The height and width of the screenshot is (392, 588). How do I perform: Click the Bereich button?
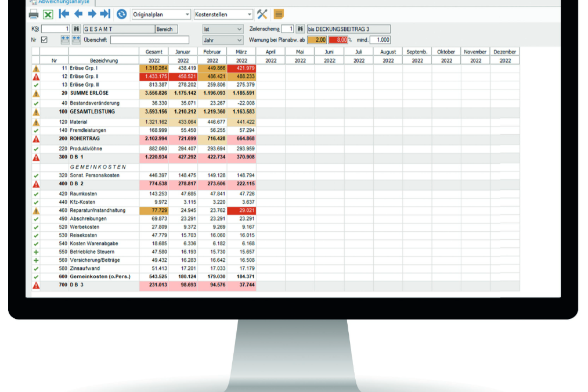pos(165,29)
